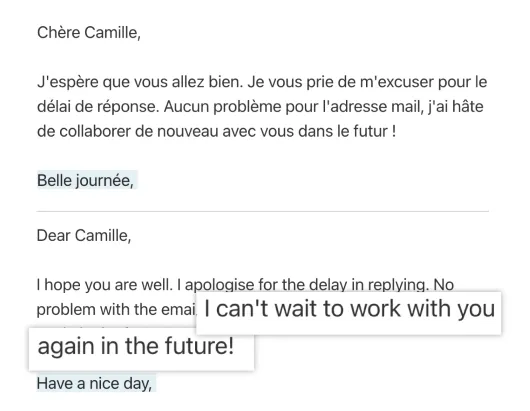
Task: Click the highlighted 'Have a nice day,' text
Action: coord(94,384)
